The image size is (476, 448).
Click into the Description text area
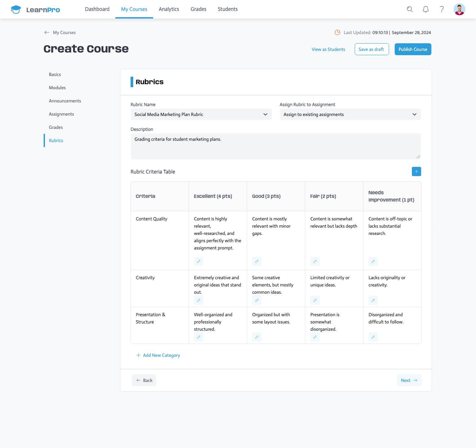[x=276, y=146]
